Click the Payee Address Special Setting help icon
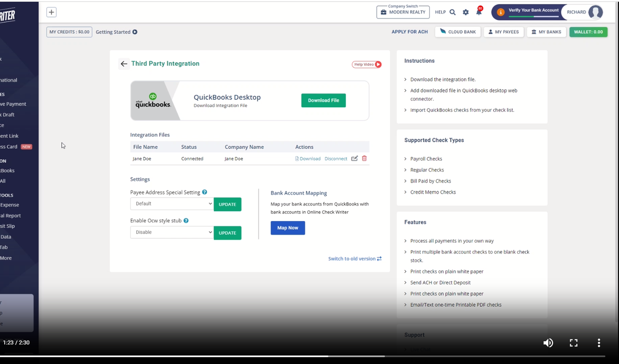Image resolution: width=619 pixels, height=364 pixels. pyautogui.click(x=205, y=192)
